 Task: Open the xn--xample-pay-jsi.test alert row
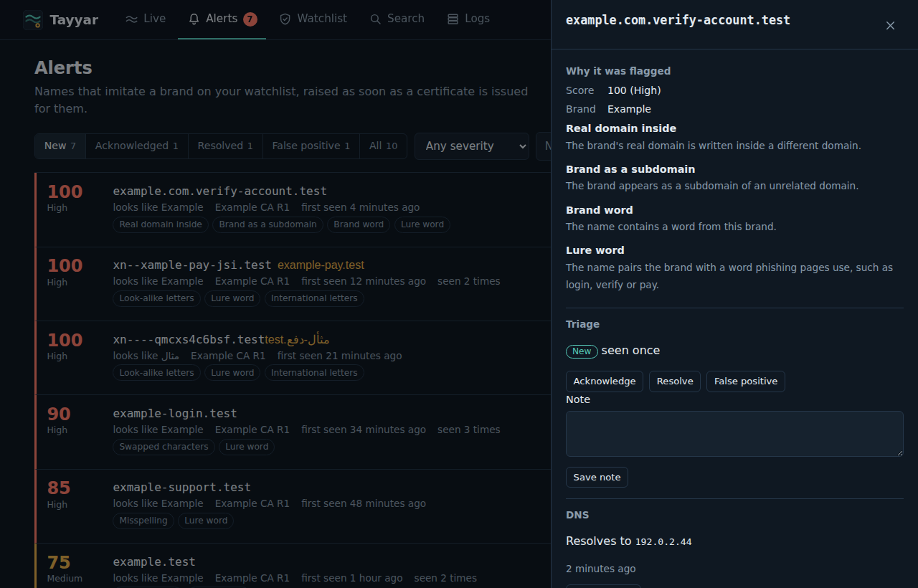click(x=293, y=283)
